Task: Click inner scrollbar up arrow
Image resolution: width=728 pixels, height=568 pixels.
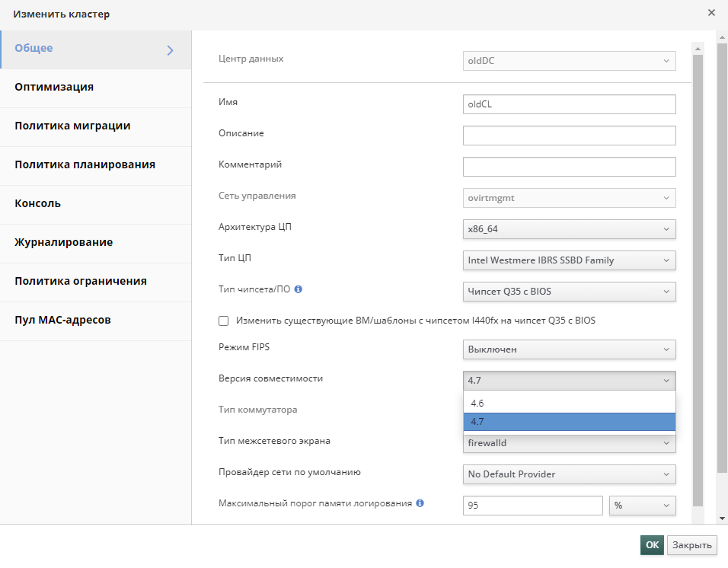Action: [x=698, y=48]
